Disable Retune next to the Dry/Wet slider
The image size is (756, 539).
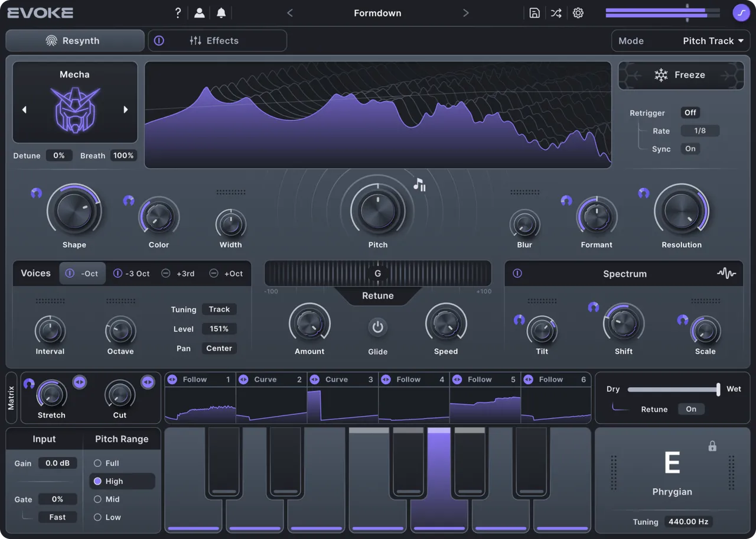click(x=691, y=408)
